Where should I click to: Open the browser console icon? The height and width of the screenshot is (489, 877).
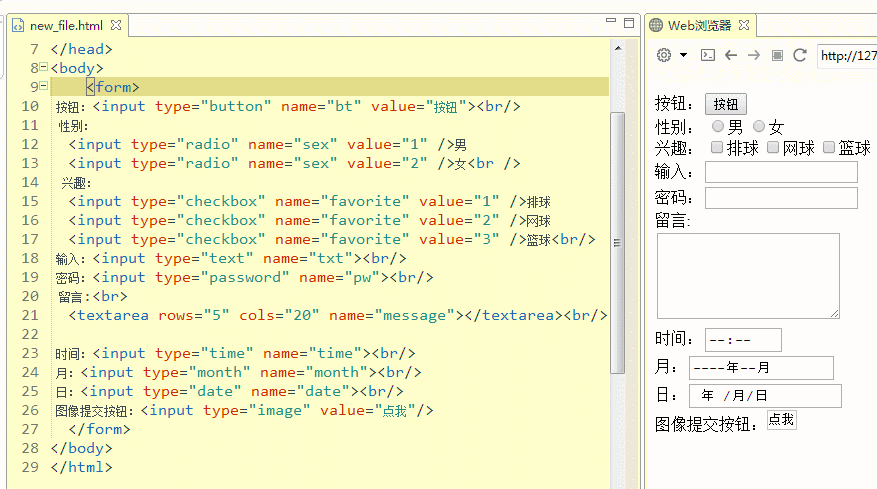pyautogui.click(x=708, y=55)
